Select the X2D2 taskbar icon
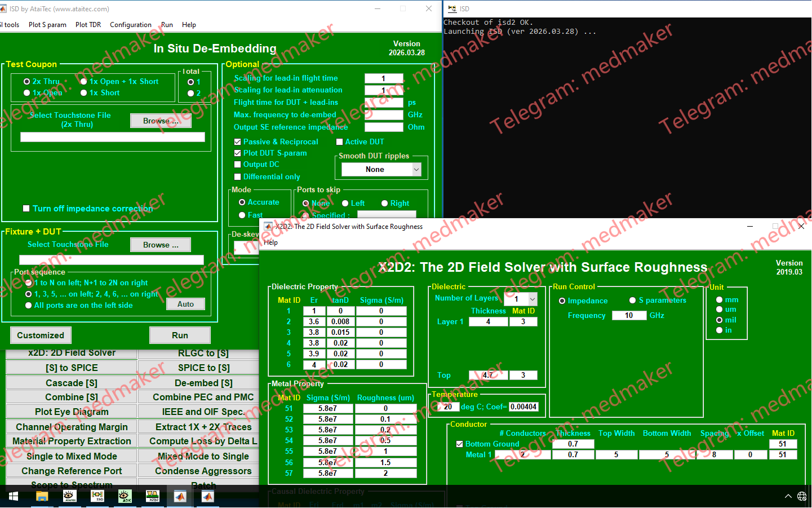This screenshot has width=812, height=508. 153,496
